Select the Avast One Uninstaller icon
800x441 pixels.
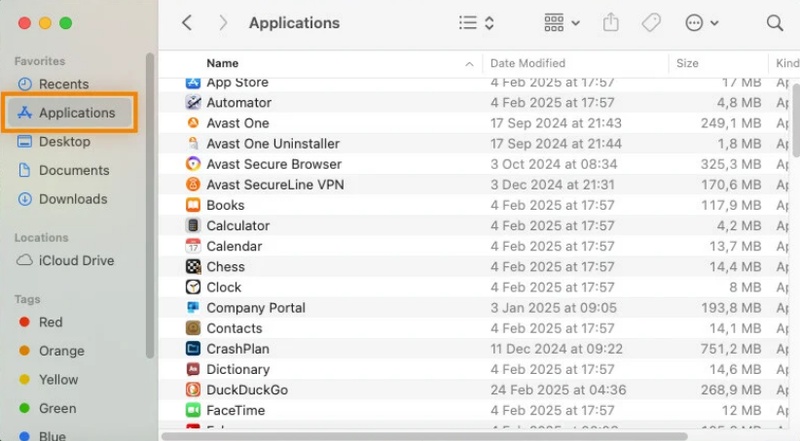193,143
